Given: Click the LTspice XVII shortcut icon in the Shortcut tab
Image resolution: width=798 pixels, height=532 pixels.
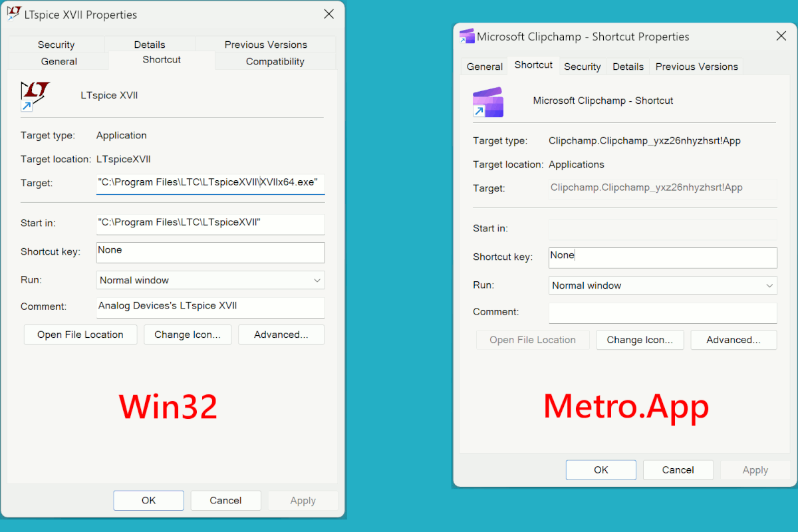Looking at the screenshot, I should (35, 96).
